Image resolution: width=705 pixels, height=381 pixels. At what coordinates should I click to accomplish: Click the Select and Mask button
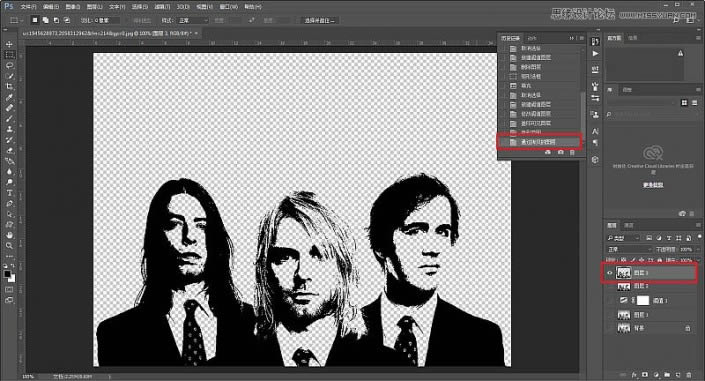(x=320, y=20)
